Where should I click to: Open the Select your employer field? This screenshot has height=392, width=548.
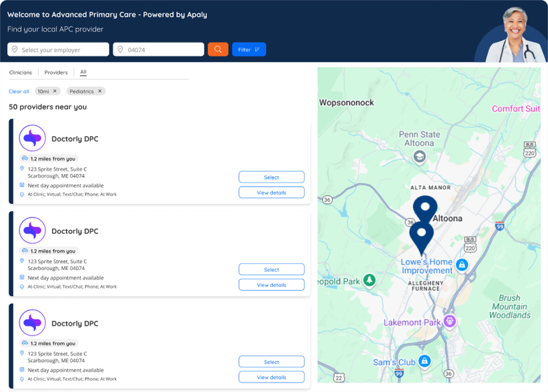pyautogui.click(x=58, y=50)
